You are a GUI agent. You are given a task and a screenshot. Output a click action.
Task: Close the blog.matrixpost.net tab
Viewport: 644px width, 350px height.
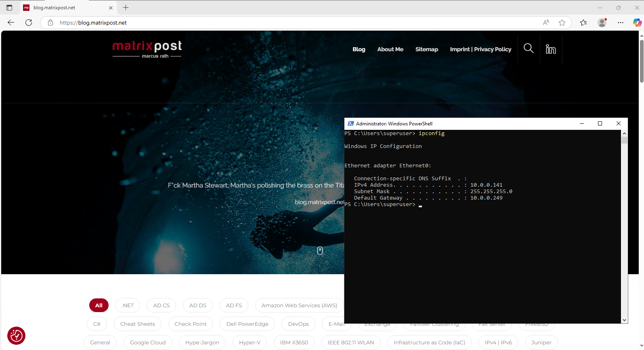[111, 8]
